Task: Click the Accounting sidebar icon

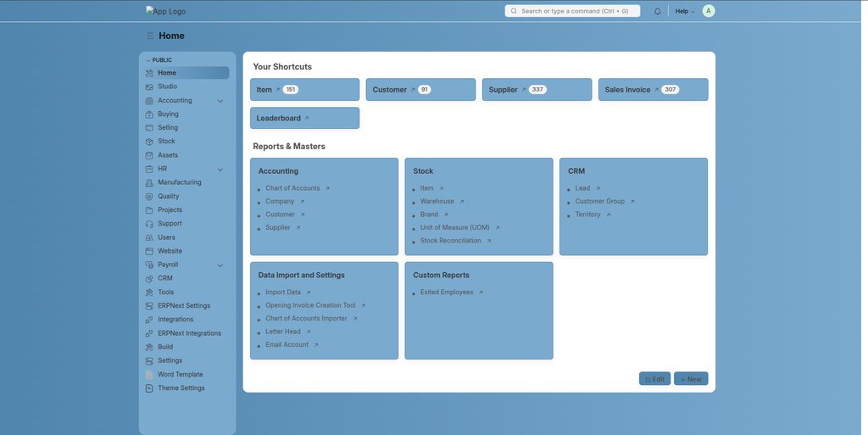Action: point(149,101)
